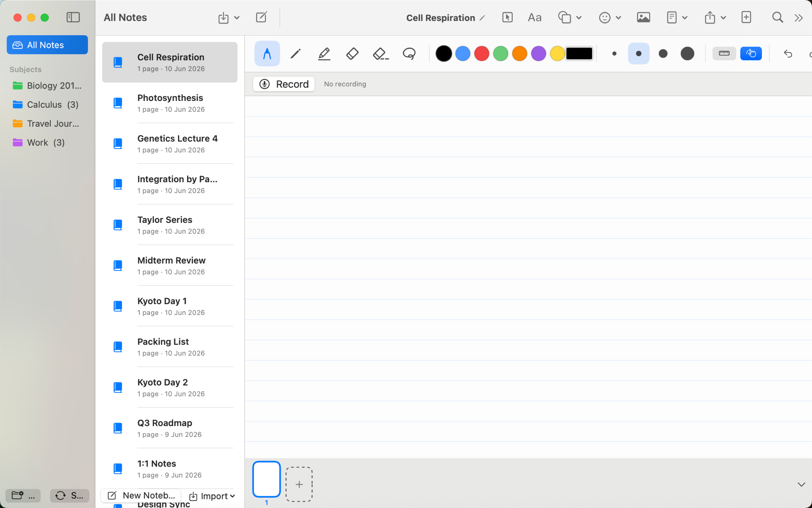Choose the second stroke size

pos(638,53)
